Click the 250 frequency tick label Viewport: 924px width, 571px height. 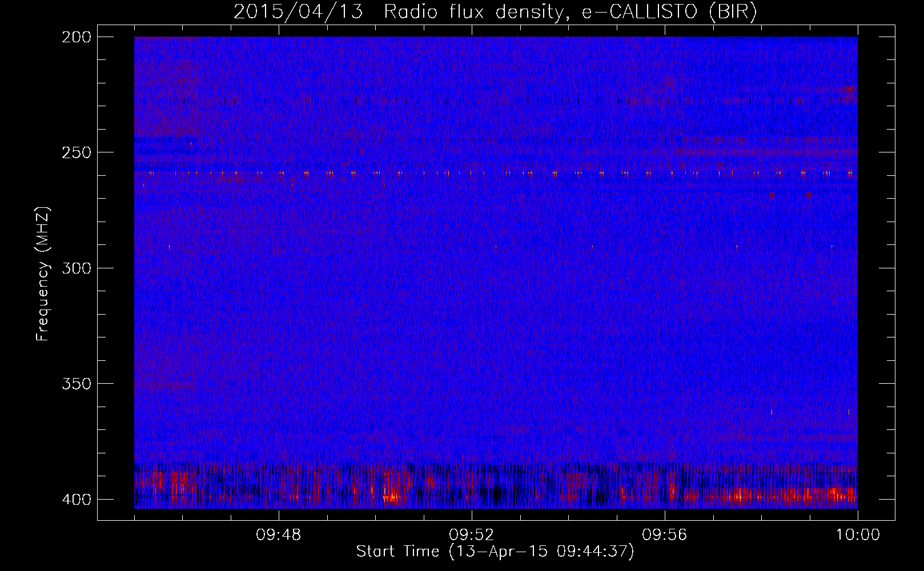coord(77,152)
